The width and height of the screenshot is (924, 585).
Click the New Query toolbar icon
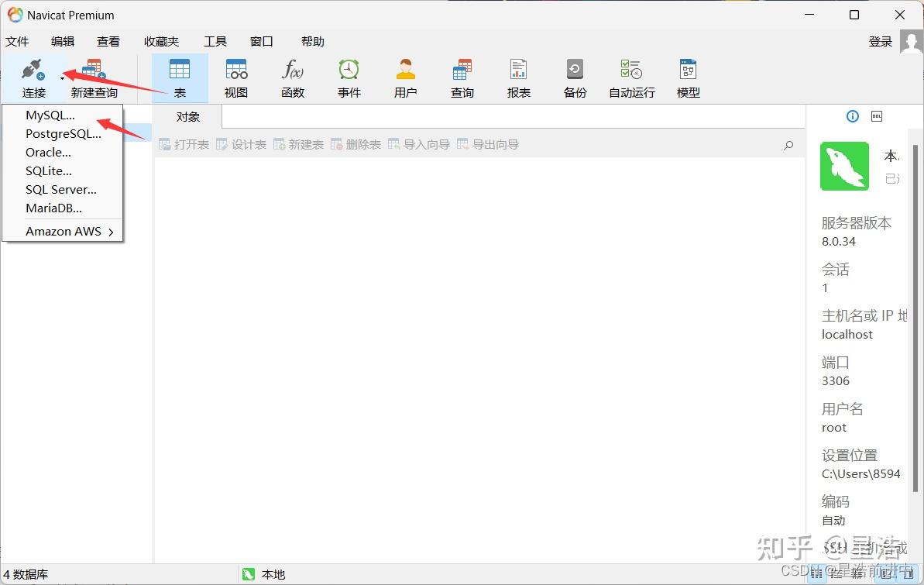pos(94,71)
